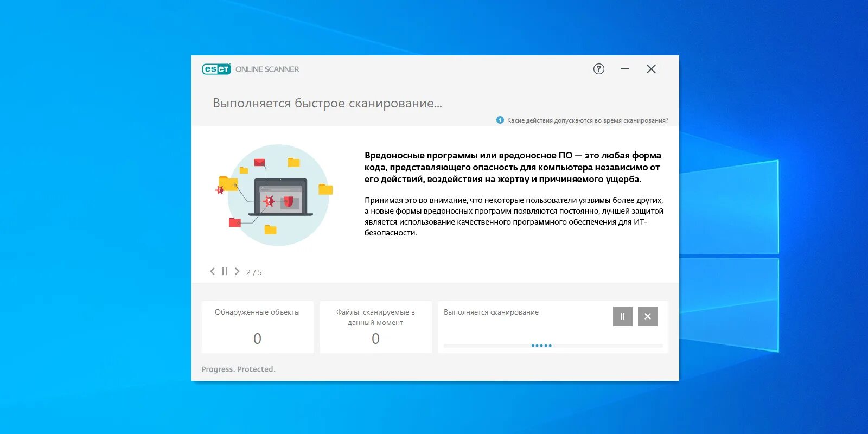Advance to next slide with right chevron
This screenshot has width=868, height=434.
237,271
